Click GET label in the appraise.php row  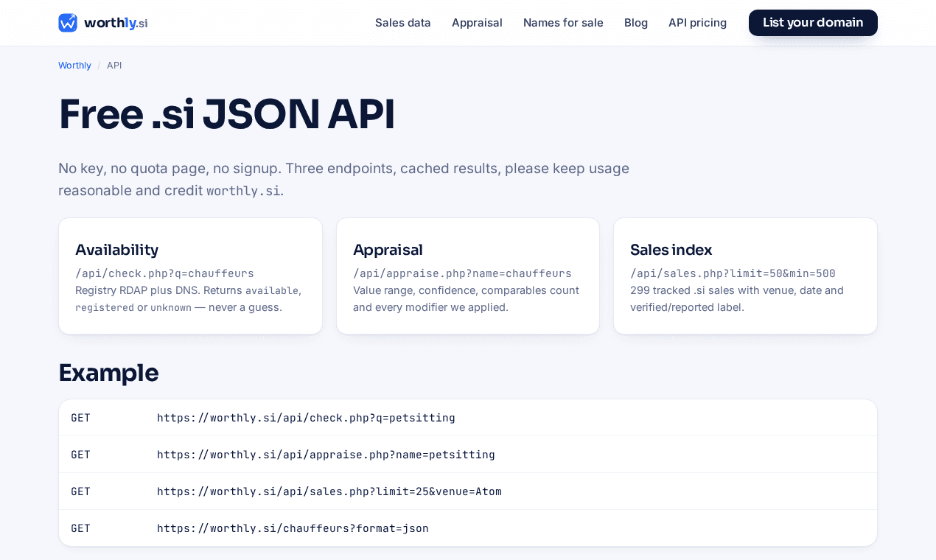[x=80, y=455]
